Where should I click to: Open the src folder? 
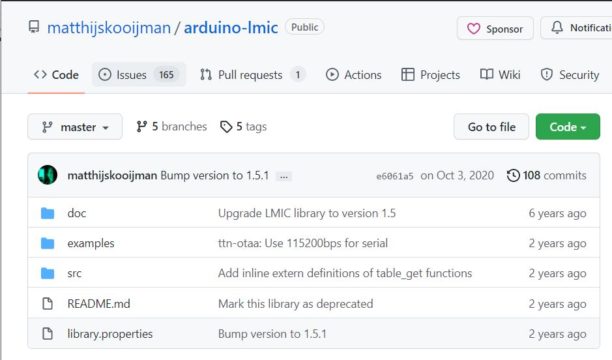pos(74,273)
